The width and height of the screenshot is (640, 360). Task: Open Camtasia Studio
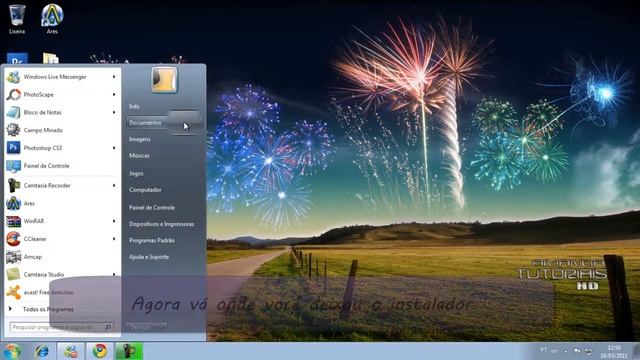(x=62, y=274)
